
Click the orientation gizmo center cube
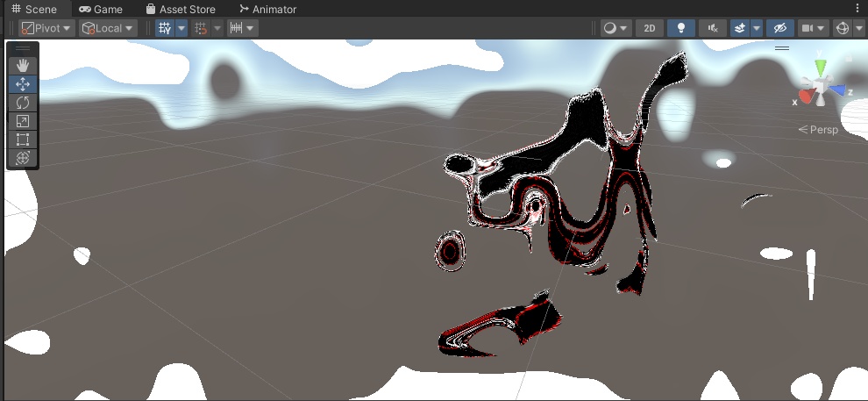tap(821, 86)
